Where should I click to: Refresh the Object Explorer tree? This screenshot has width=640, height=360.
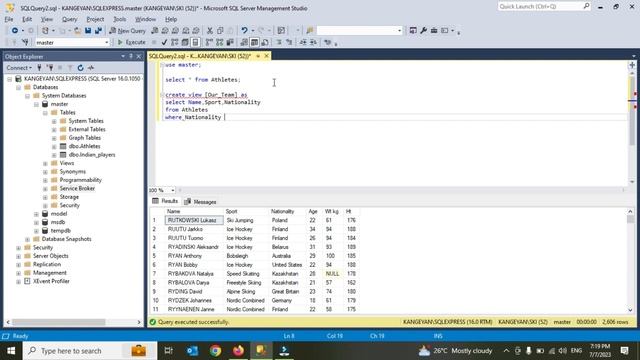point(80,68)
